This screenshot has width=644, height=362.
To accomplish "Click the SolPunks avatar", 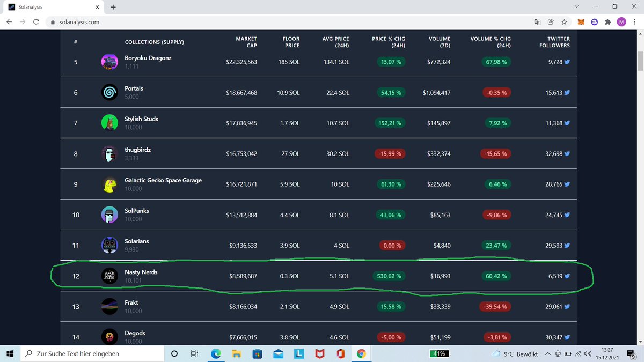I will pyautogui.click(x=109, y=215).
